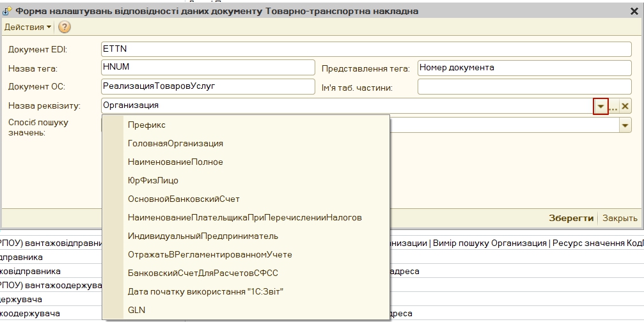The image size is (644, 322).
Task: Click the empty Ім'я таб. частини field
Action: pos(524,86)
